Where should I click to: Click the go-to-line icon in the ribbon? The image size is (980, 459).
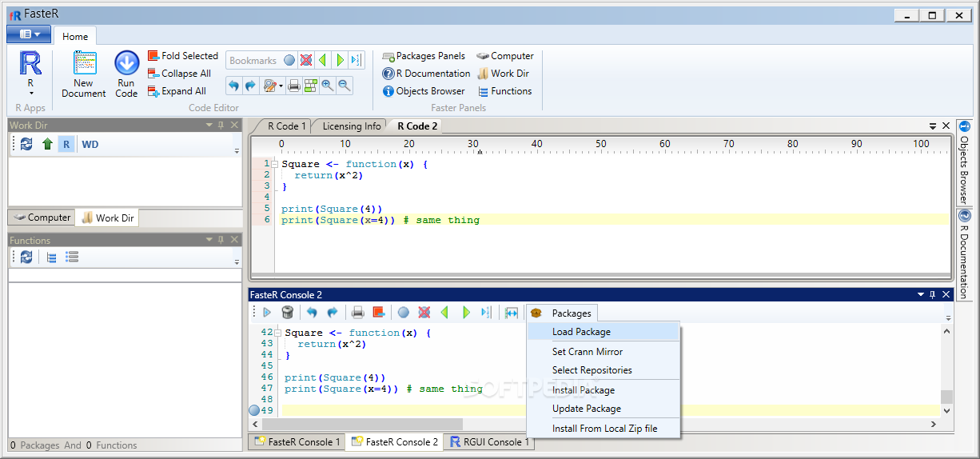[x=356, y=60]
